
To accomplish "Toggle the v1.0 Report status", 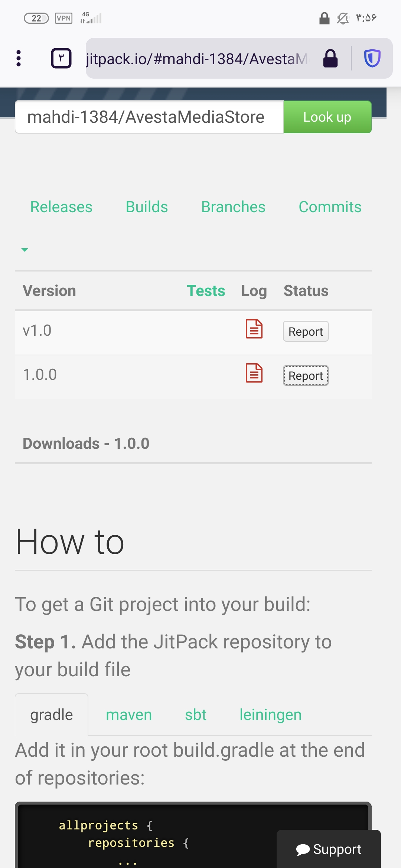I will tap(306, 331).
